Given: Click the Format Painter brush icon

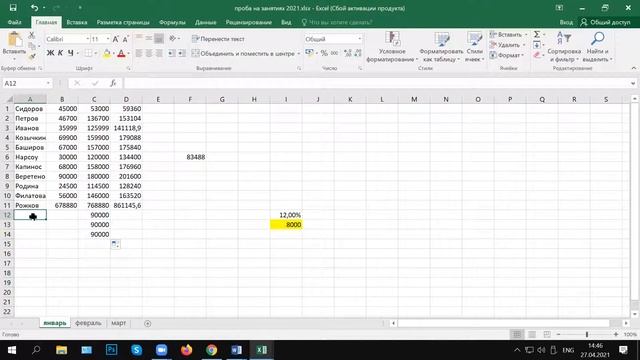Looking at the screenshot, I should click(x=32, y=56).
